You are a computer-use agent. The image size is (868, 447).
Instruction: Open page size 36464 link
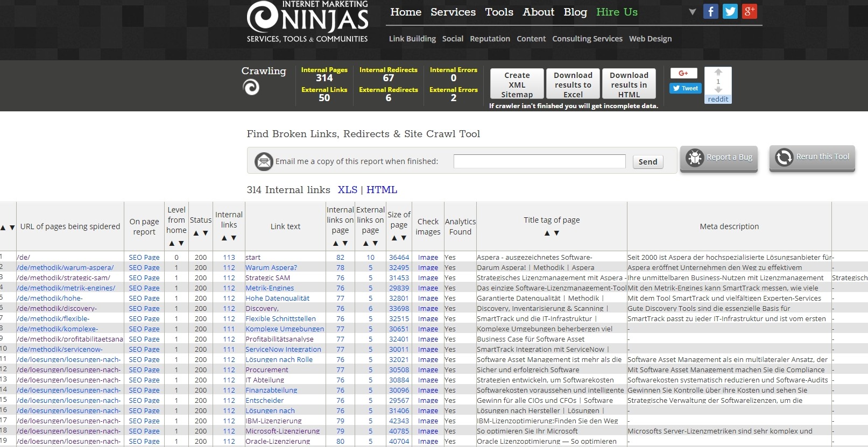tap(399, 257)
